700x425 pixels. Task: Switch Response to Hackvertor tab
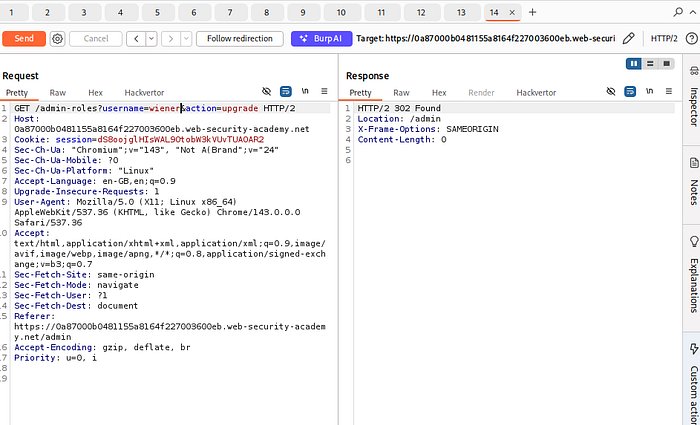coord(536,92)
